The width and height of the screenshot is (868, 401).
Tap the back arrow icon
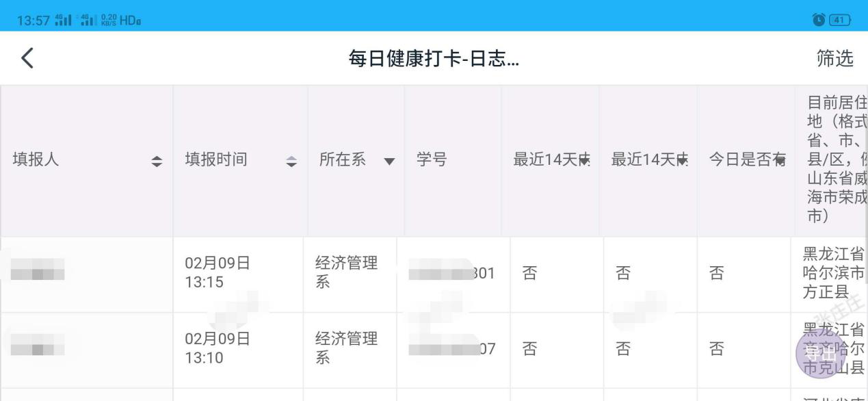pos(27,58)
